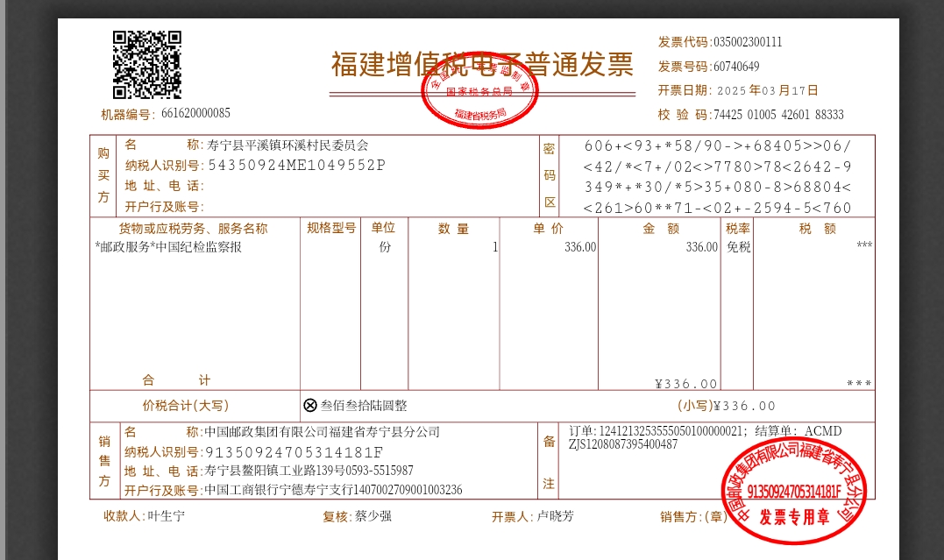Click the unit value 份
Viewport: 944px width, 560px height.
coord(385,247)
